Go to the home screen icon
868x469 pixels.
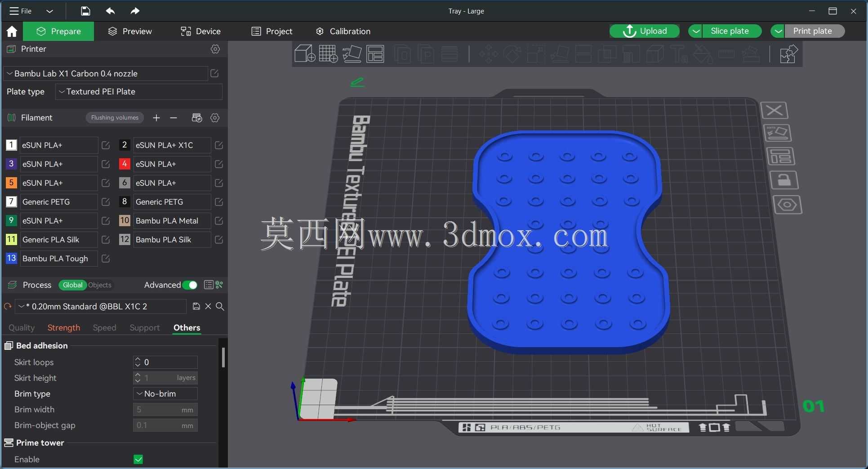tap(12, 31)
